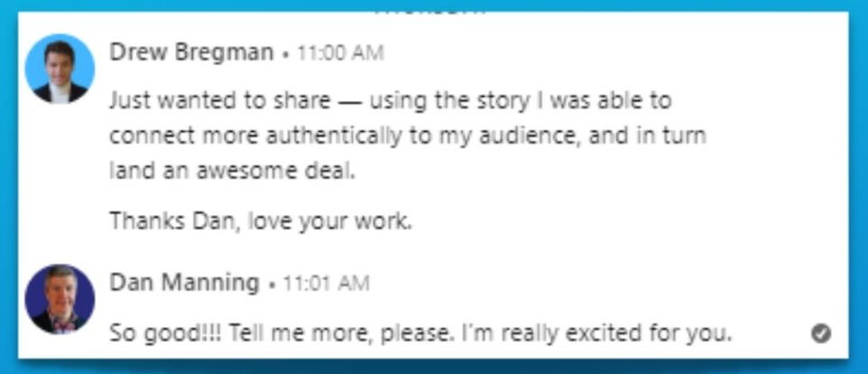Click Drew Bregman's profile picture
The image size is (868, 374).
pos(60,69)
